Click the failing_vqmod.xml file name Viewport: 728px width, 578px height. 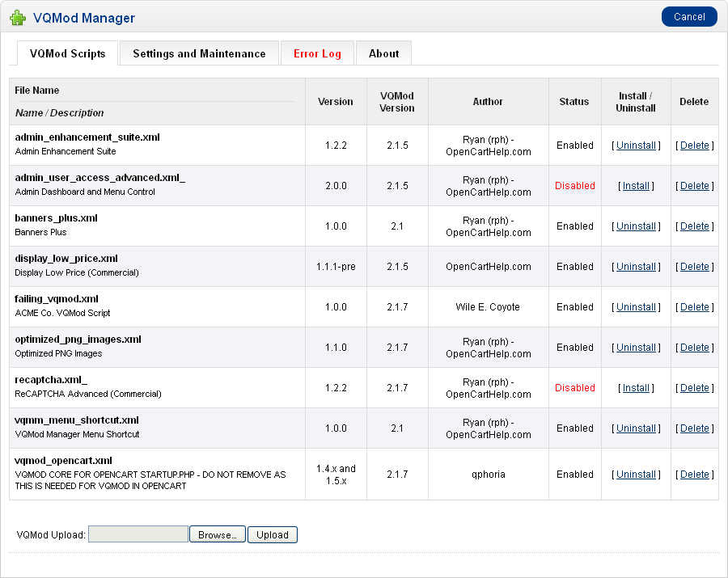point(57,299)
